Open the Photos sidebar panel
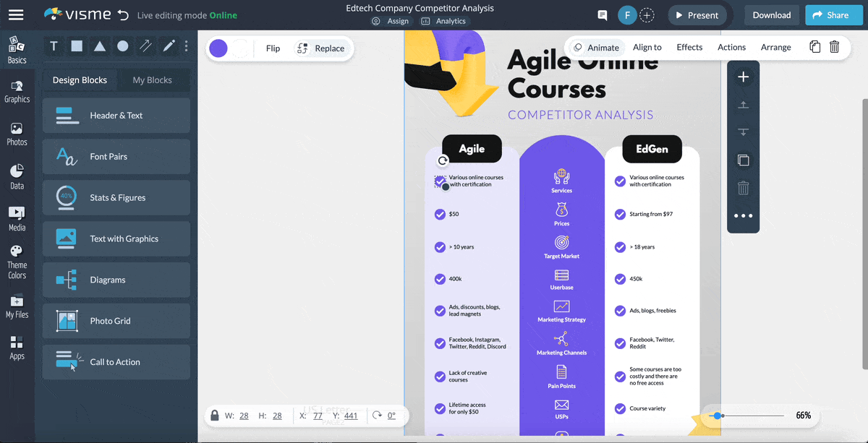 (x=17, y=134)
